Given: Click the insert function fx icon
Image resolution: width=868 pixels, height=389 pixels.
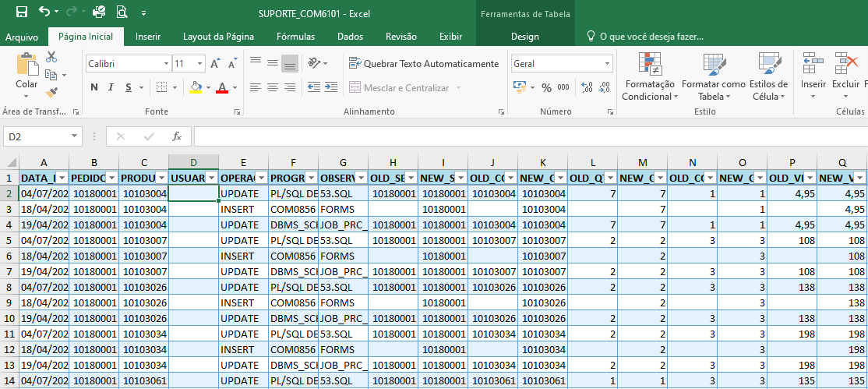Looking at the screenshot, I should click(177, 136).
